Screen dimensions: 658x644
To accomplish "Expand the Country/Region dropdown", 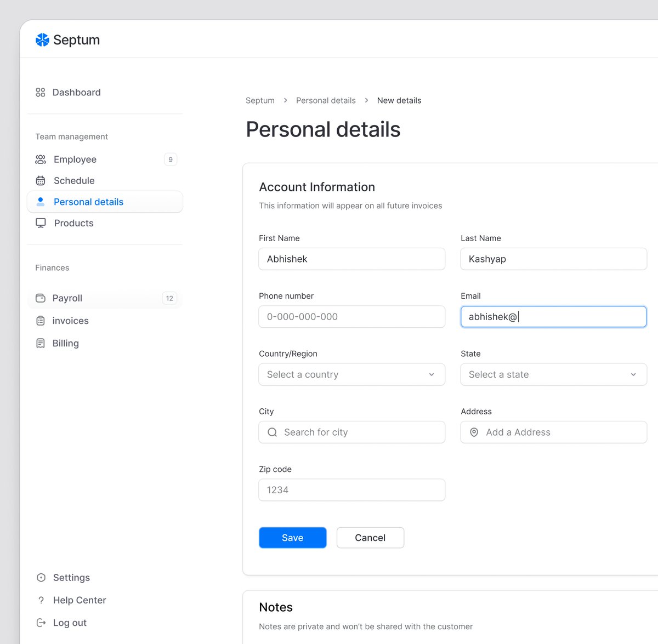I will tap(432, 374).
